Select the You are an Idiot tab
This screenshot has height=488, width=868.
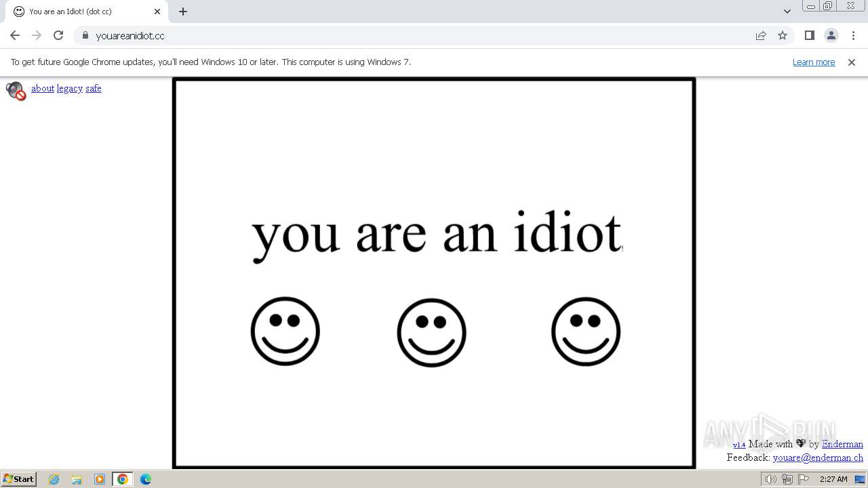pyautogui.click(x=87, y=12)
